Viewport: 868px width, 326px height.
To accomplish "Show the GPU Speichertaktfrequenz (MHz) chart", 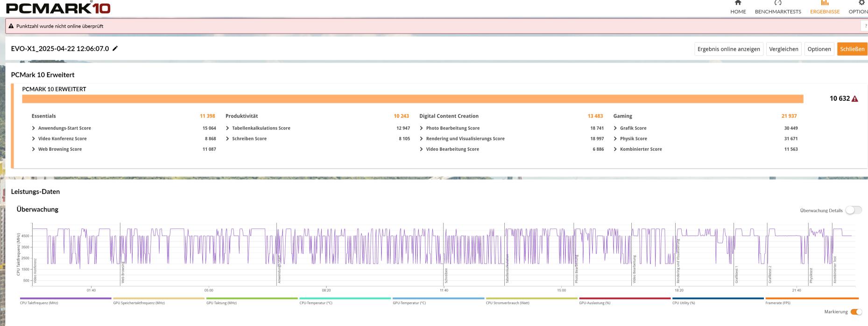I will 159,300.
